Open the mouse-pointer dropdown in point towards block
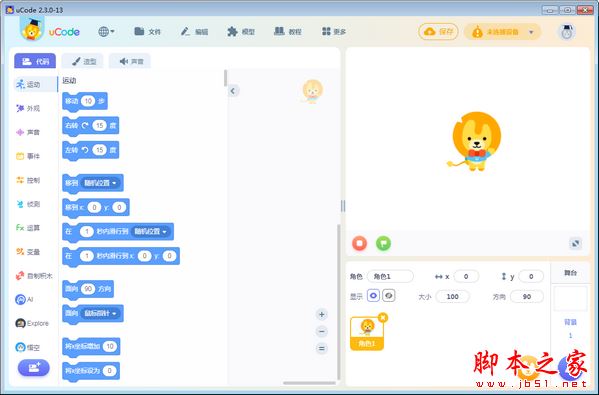The image size is (599, 395). pos(100,313)
